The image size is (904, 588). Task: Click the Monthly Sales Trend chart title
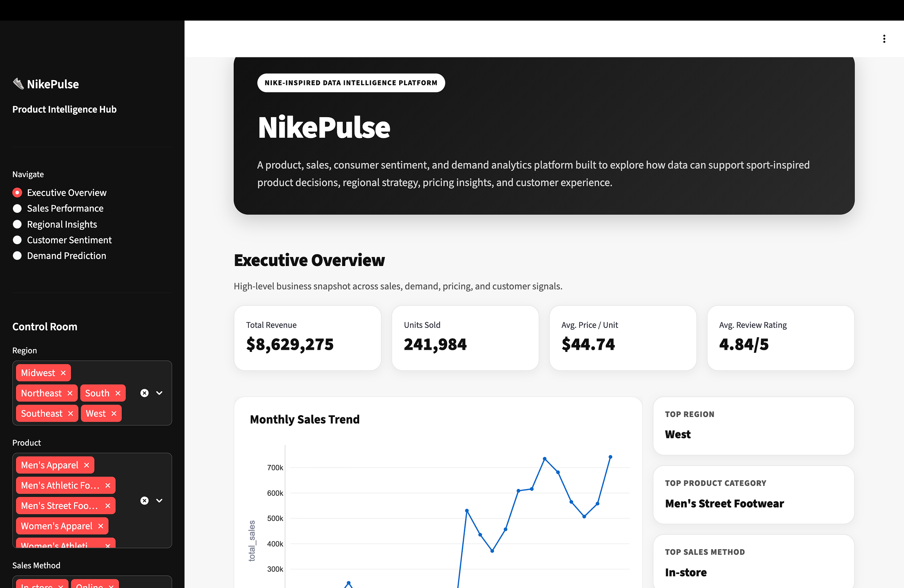click(305, 419)
